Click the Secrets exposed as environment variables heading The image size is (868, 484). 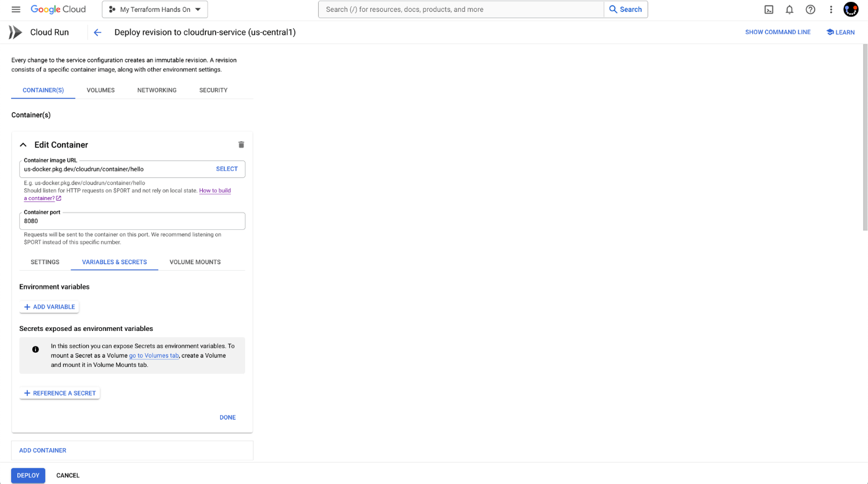pyautogui.click(x=86, y=328)
